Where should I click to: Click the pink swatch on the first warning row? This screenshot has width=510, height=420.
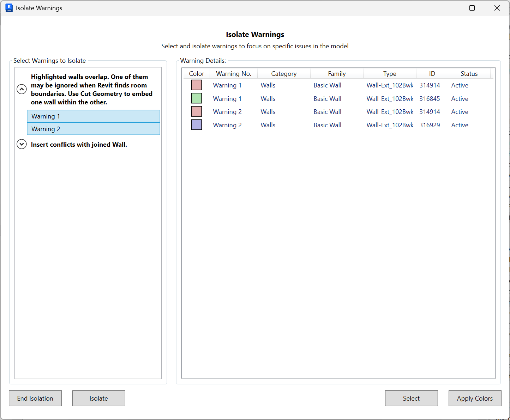click(x=196, y=85)
